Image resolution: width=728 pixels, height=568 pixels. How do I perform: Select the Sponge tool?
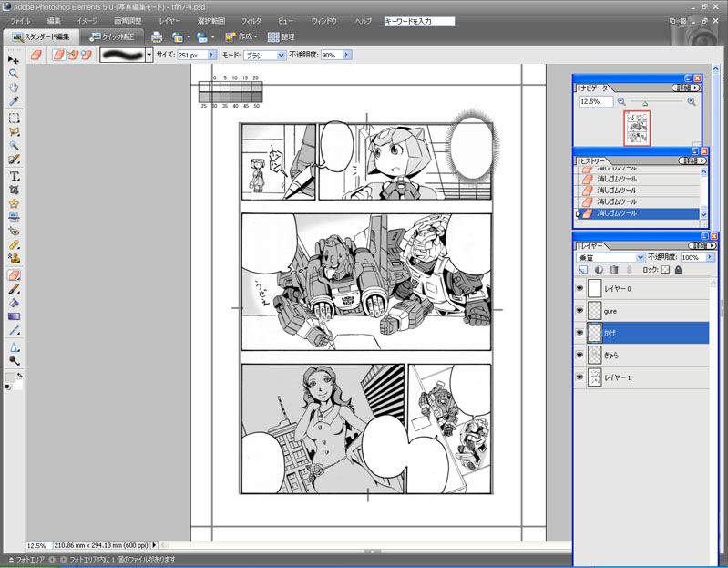pyautogui.click(x=14, y=361)
